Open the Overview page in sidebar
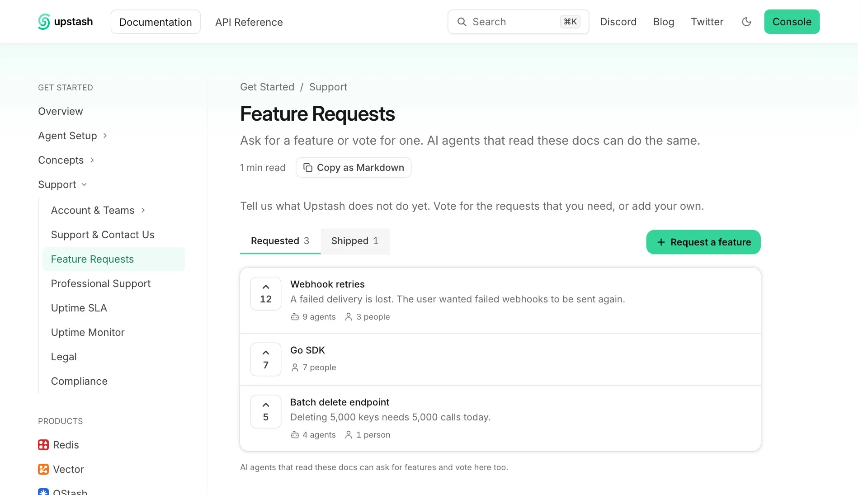The height and width of the screenshot is (495, 868). [x=61, y=111]
